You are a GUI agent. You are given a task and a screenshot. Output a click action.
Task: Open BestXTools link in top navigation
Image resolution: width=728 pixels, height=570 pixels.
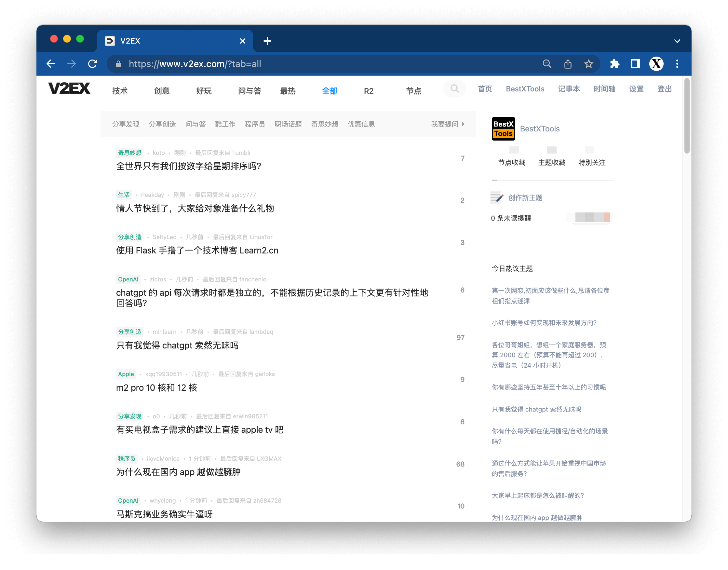(x=525, y=89)
